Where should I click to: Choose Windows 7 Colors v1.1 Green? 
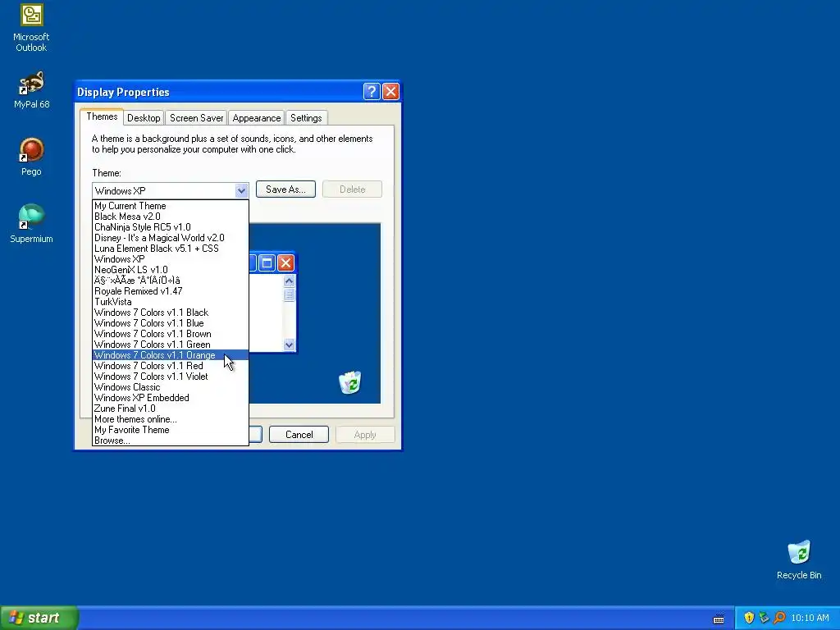(171, 345)
